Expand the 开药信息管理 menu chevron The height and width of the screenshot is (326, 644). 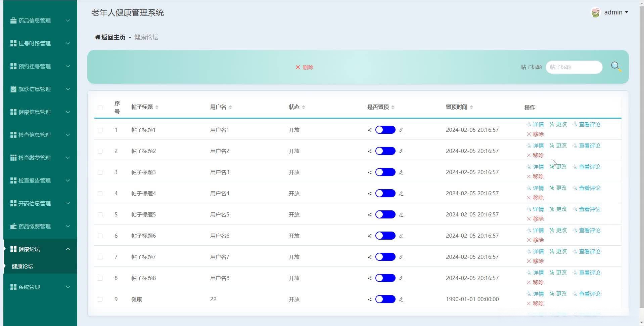pos(68,203)
